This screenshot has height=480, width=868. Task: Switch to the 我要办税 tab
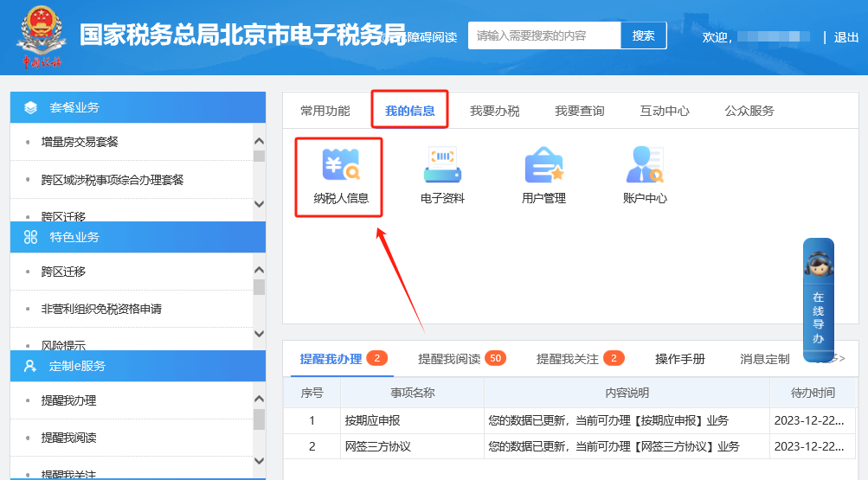494,111
